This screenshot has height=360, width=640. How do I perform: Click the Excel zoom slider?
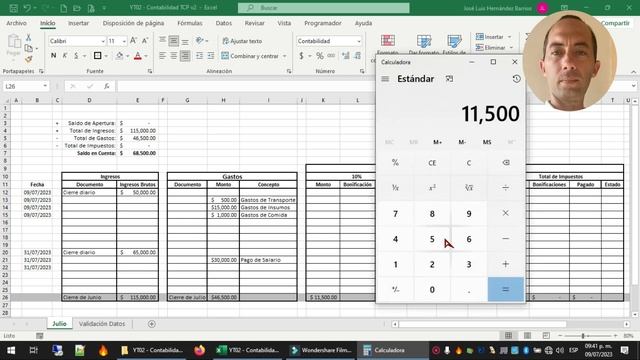587,336
